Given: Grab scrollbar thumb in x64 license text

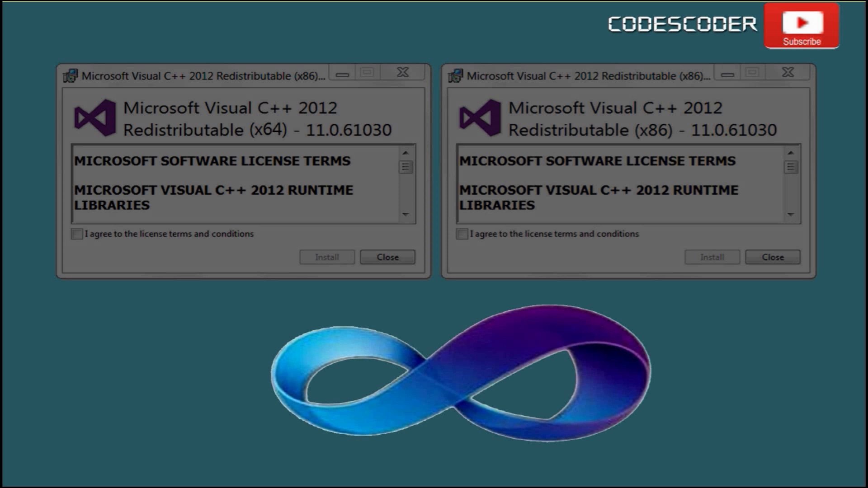Looking at the screenshot, I should pyautogui.click(x=406, y=167).
